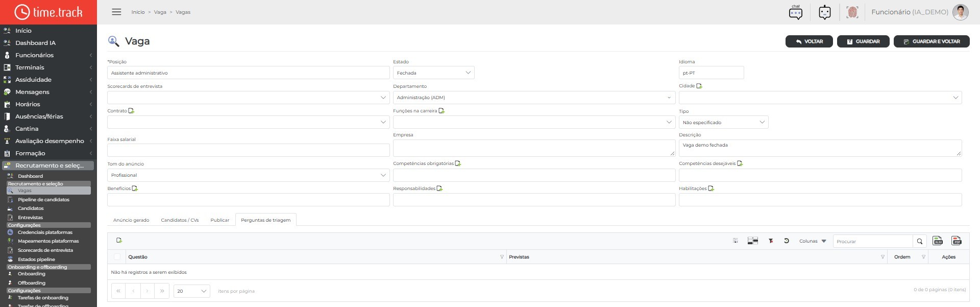Add Funções na carreira via plus icon
The height and width of the screenshot is (307, 980).
[x=442, y=111]
